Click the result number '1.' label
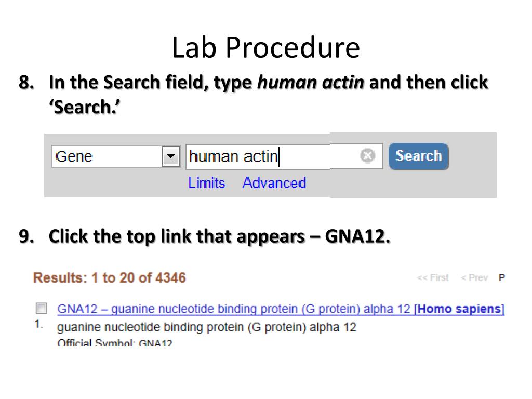Image resolution: width=532 pixels, height=399 pixels. (38, 324)
